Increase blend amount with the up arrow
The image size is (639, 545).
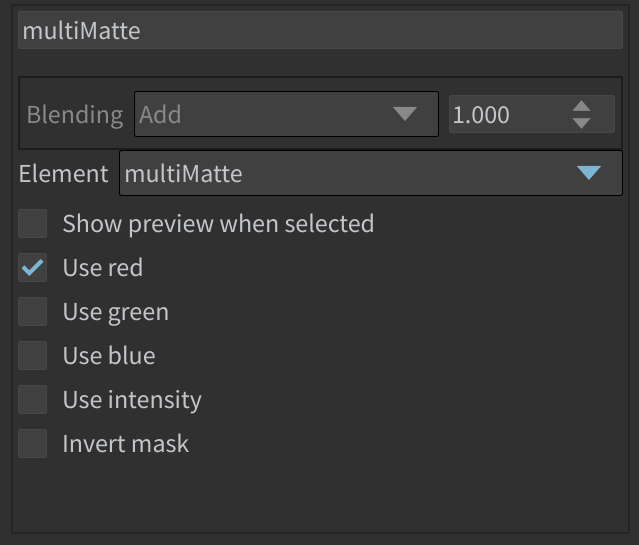(x=581, y=106)
